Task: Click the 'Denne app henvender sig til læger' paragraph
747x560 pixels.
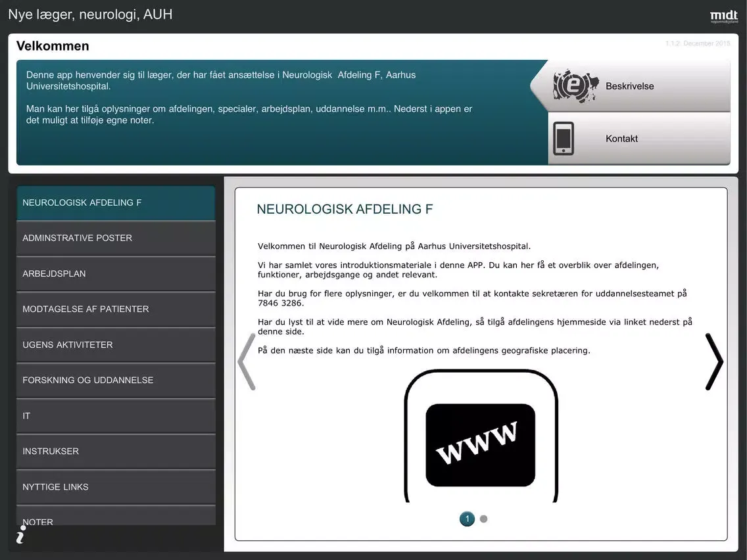Action: (x=221, y=80)
